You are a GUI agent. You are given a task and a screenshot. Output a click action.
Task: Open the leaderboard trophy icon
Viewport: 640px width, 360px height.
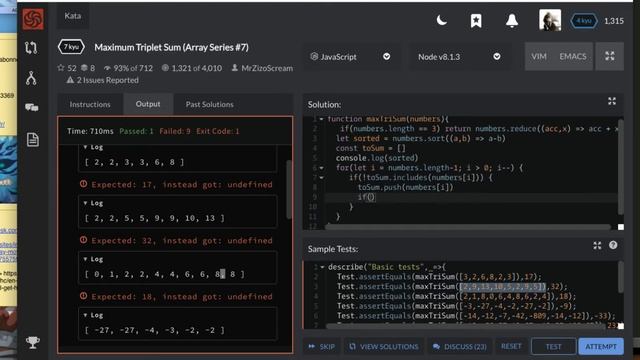click(x=33, y=342)
